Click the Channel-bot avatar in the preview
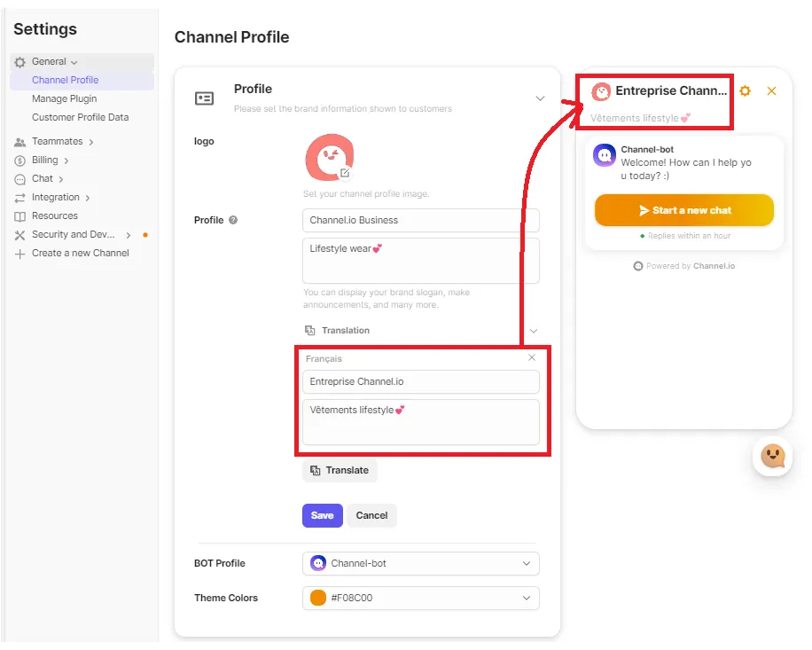 point(605,156)
